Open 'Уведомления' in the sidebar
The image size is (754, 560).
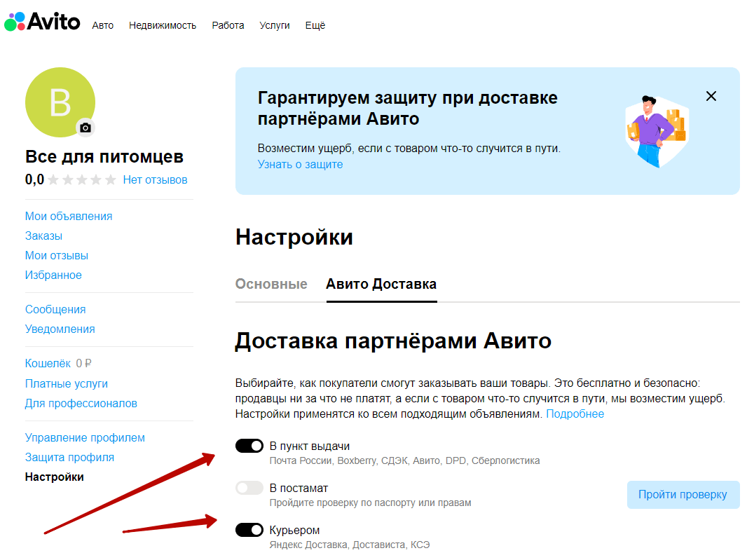tap(60, 329)
